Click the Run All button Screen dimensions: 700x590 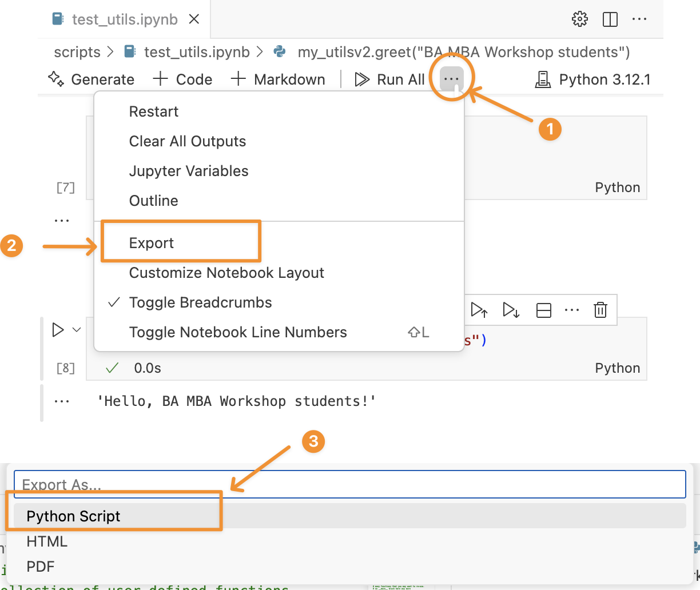390,79
